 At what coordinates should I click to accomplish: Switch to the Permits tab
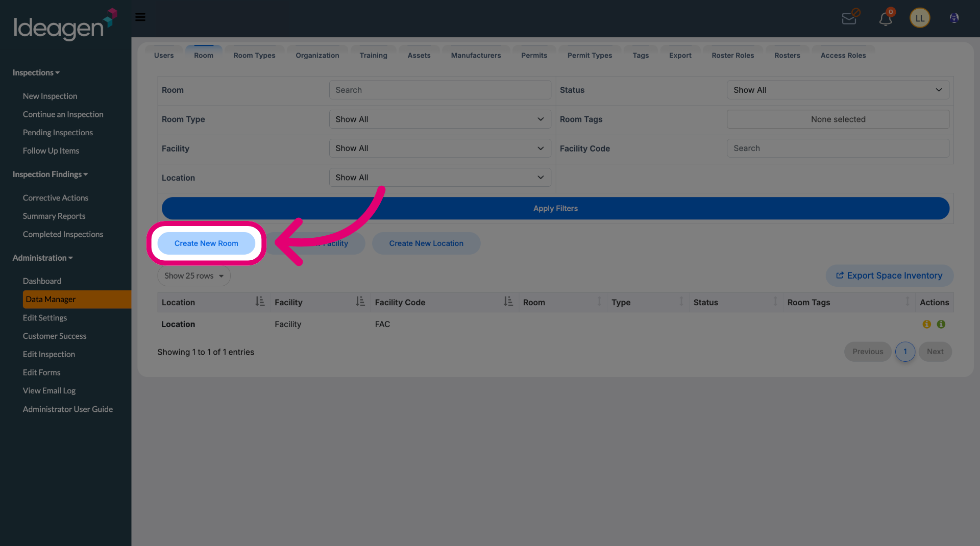coord(534,55)
